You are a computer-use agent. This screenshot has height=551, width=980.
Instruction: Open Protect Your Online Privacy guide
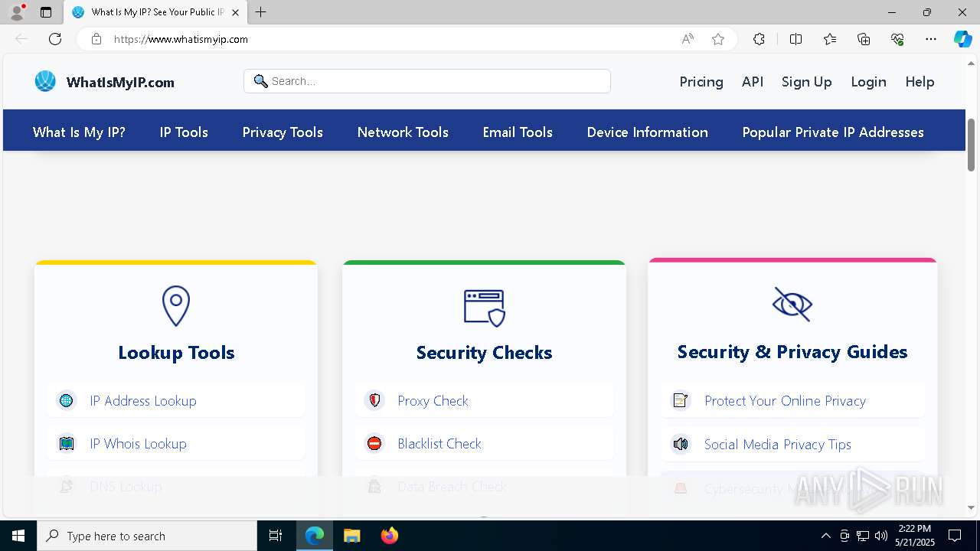785,400
